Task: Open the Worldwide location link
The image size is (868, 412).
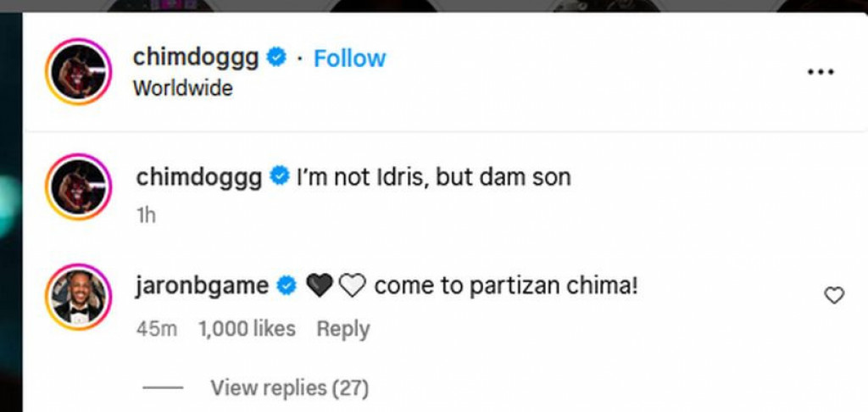Action: pos(182,87)
